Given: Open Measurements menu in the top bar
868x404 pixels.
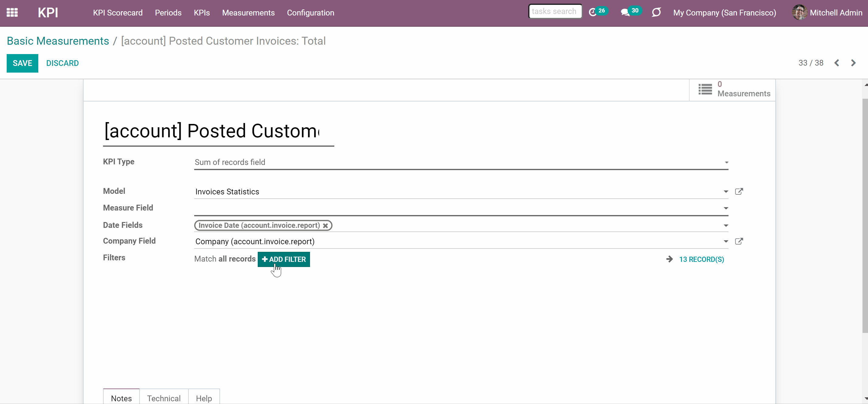Looking at the screenshot, I should tap(248, 13).
